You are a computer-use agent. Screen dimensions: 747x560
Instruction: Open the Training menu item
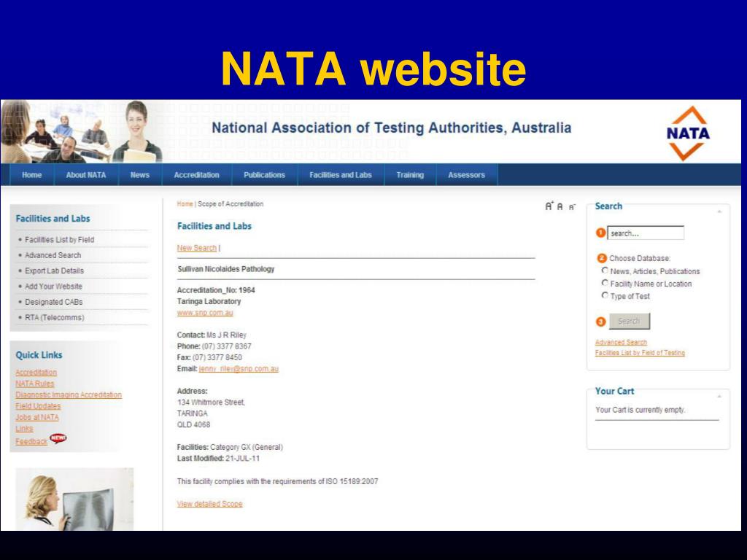click(410, 175)
